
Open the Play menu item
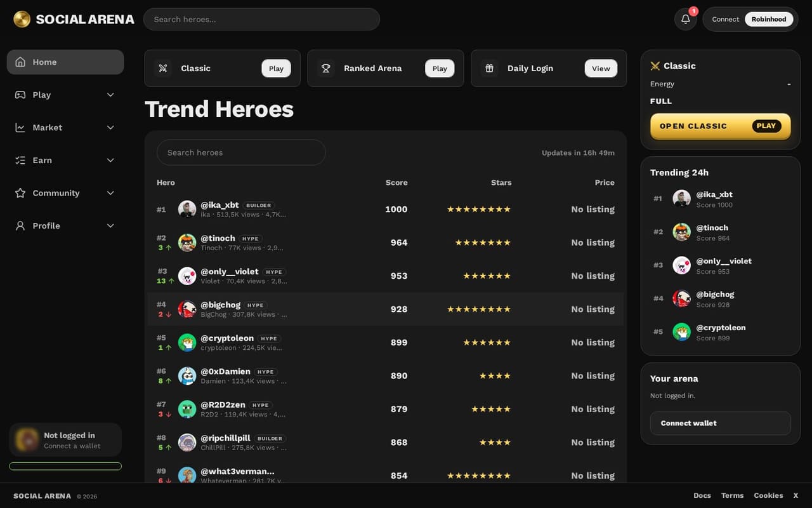[x=65, y=95]
